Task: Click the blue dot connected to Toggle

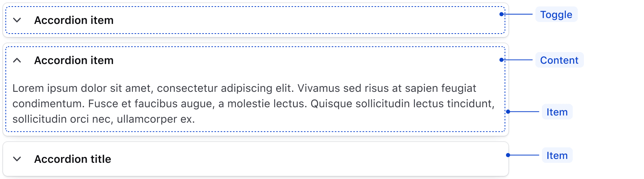Action: (501, 14)
